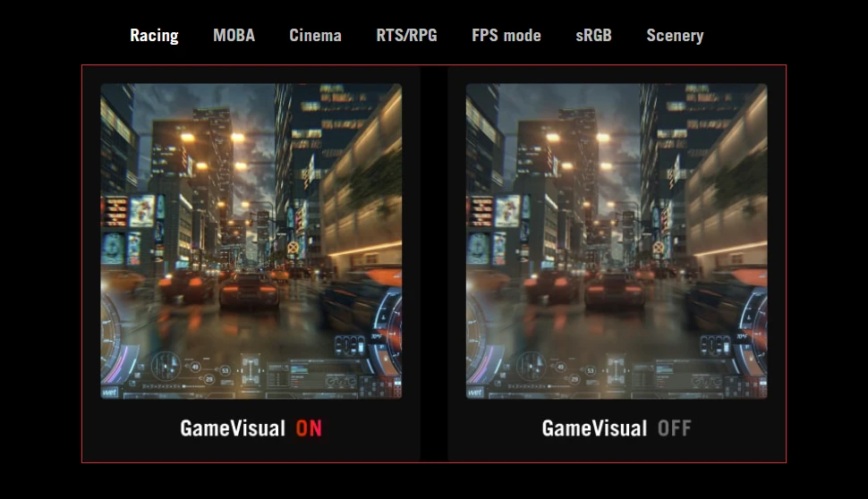This screenshot has width=868, height=499.
Task: Select the sRGB tab
Action: tap(593, 36)
